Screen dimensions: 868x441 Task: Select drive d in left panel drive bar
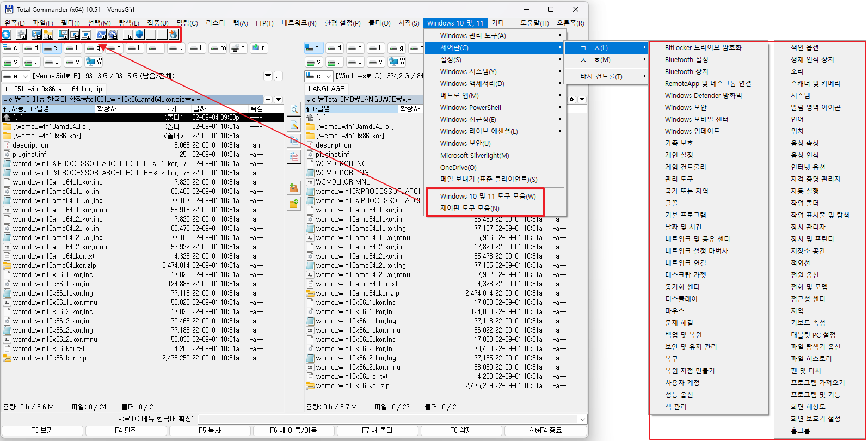point(31,48)
